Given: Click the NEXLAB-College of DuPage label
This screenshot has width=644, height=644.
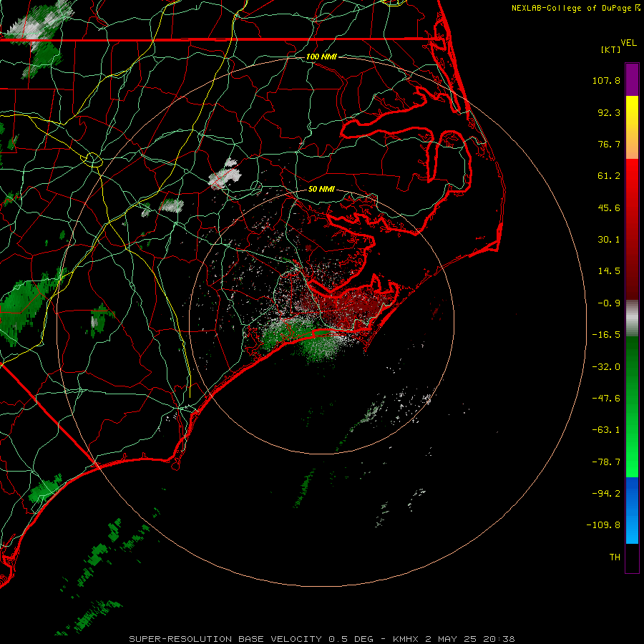Looking at the screenshot, I should tap(571, 8).
